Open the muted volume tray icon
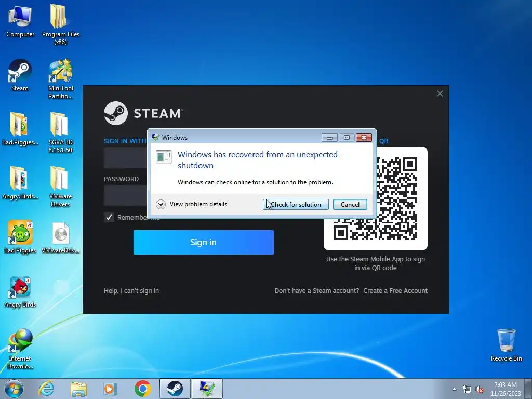Screen dimensions: 532x399 pos(480,390)
